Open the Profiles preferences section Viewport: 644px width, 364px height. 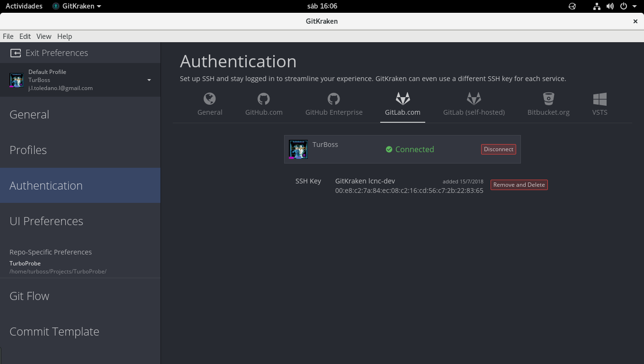(x=80, y=150)
